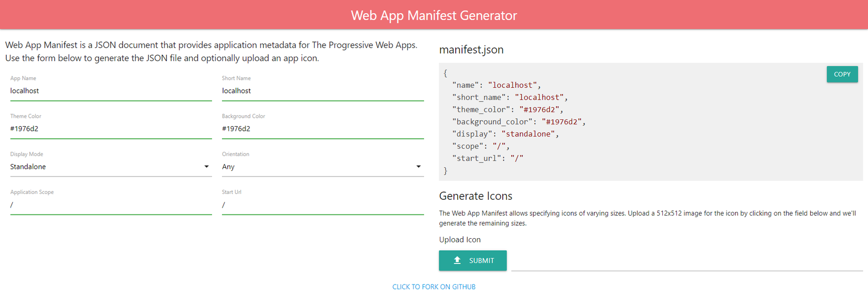Image resolution: width=868 pixels, height=297 pixels.
Task: Click the Web App Manifest Generator header
Action: click(433, 15)
